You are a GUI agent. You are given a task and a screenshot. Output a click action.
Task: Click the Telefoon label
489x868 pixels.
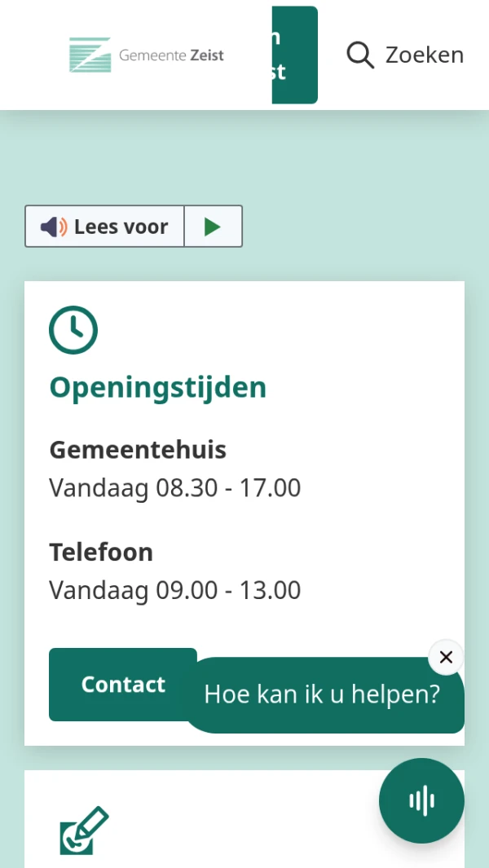click(101, 552)
